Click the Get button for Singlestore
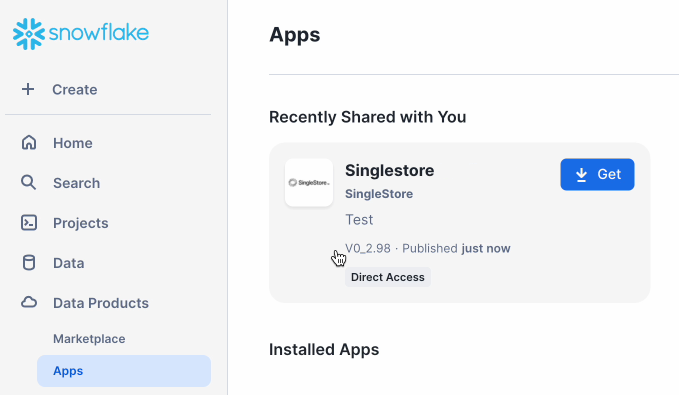679x395 pixels. [x=597, y=175]
